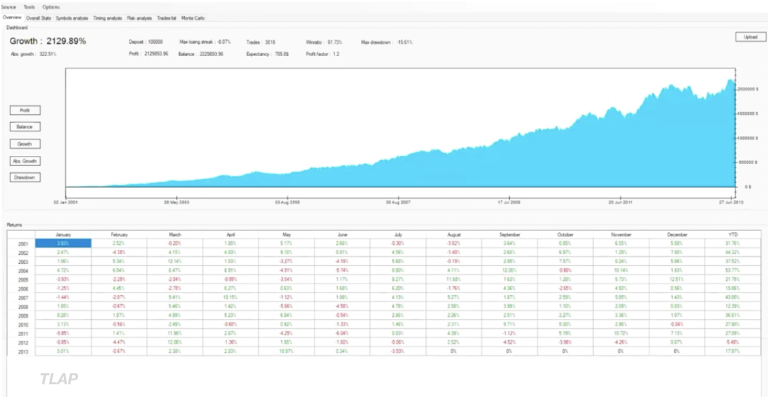Click the June column header
Screen dimensions: 768x398
(342, 235)
